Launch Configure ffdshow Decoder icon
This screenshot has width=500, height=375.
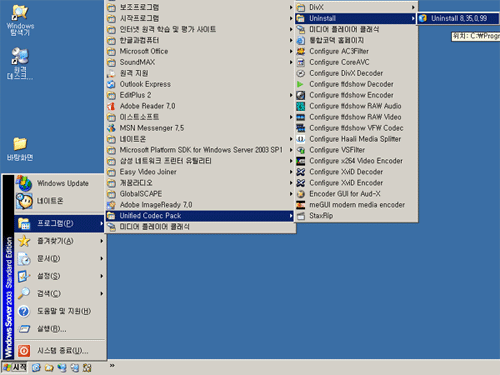(x=301, y=84)
